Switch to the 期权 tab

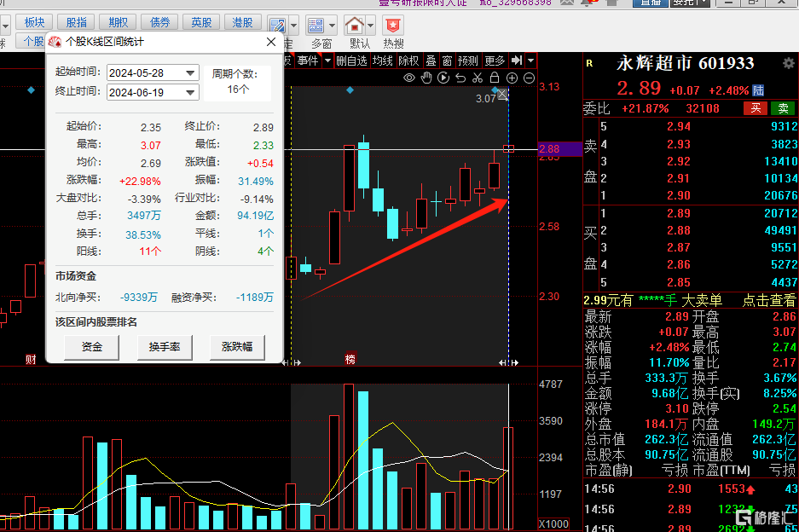(119, 22)
